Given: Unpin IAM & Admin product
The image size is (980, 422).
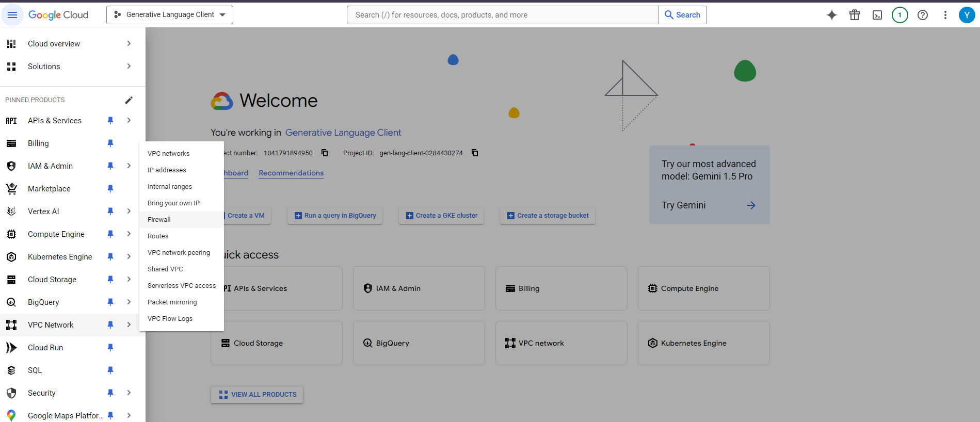Looking at the screenshot, I should click(x=110, y=166).
